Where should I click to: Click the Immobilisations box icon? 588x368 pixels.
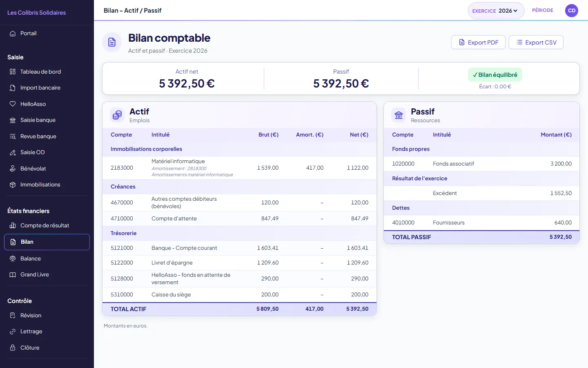pos(13,185)
